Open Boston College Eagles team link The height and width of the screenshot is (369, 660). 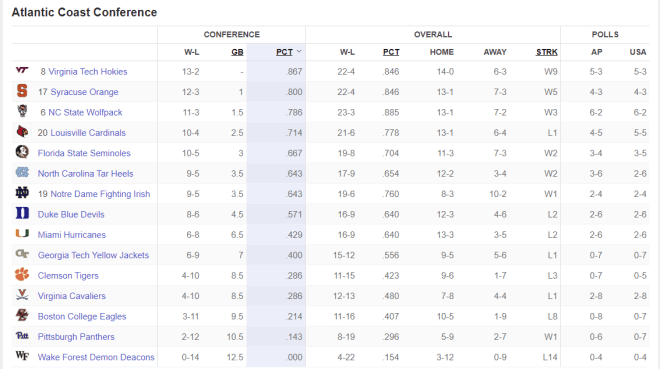coord(82,316)
